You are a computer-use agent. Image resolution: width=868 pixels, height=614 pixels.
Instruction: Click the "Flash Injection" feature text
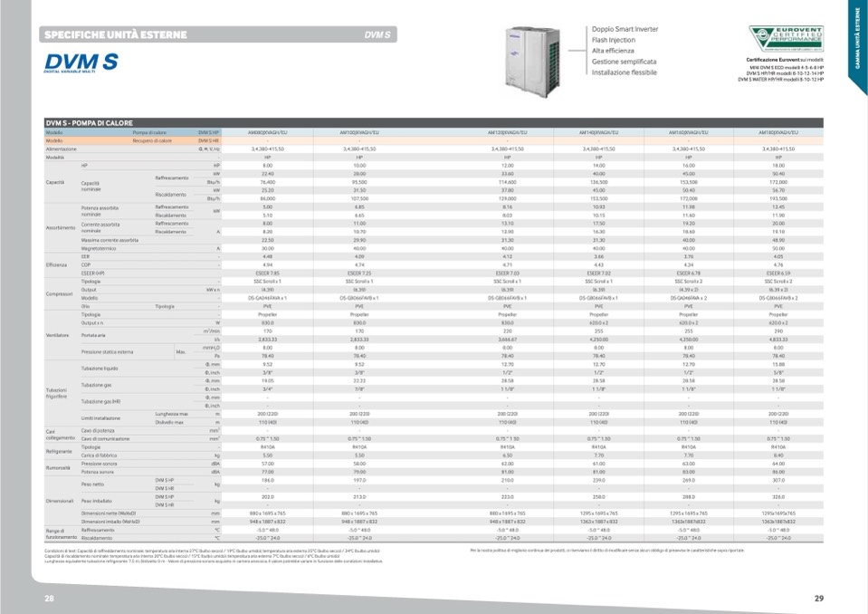(x=614, y=40)
